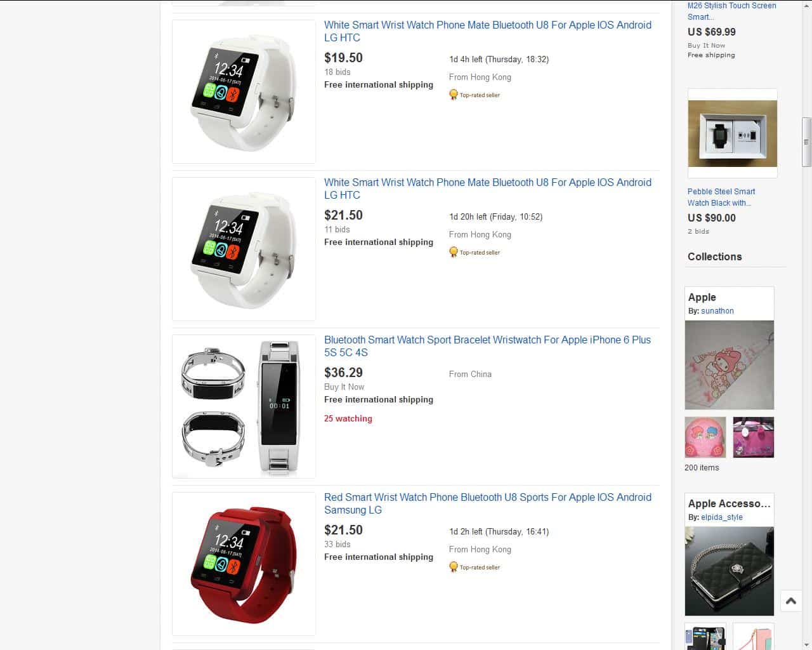Visit elpida_style collection author link
Screen dimensions: 812x650
click(x=722, y=517)
